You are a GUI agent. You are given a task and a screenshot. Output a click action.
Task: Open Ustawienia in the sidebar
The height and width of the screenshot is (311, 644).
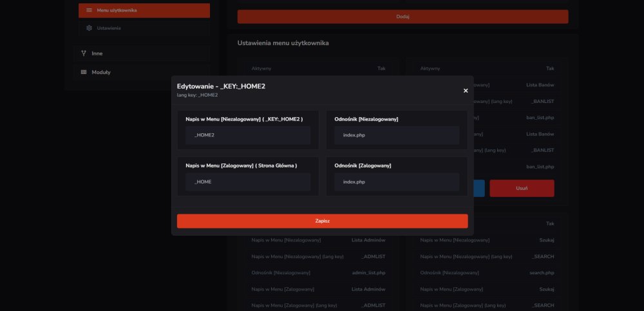click(144, 28)
